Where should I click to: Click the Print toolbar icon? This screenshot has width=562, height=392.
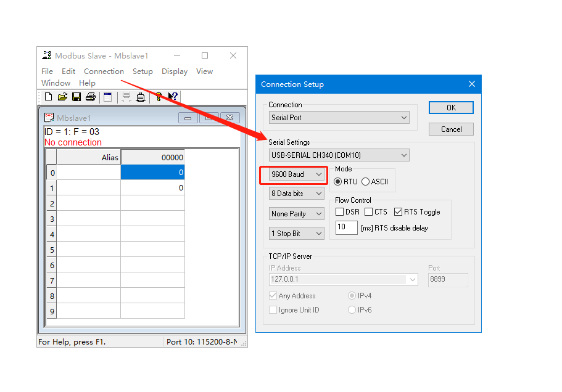(91, 97)
